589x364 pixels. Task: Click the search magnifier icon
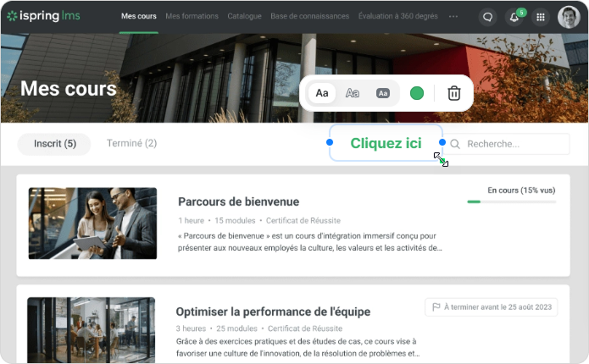(x=455, y=144)
